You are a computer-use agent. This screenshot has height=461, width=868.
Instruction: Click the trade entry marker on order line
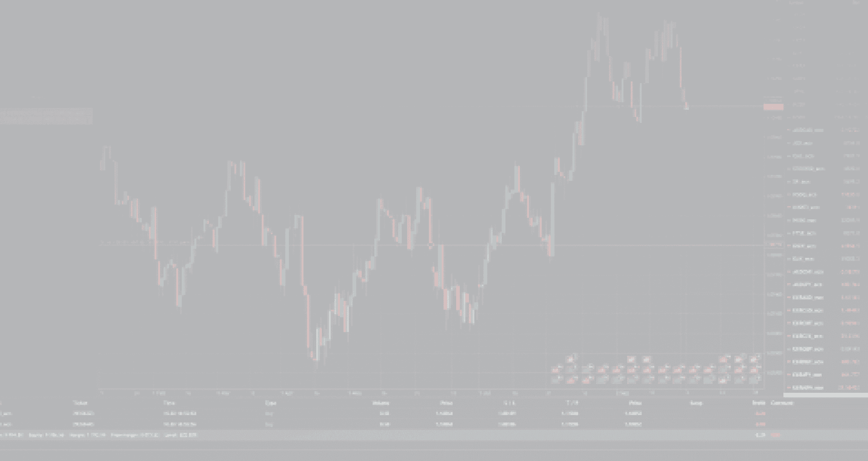(431, 245)
